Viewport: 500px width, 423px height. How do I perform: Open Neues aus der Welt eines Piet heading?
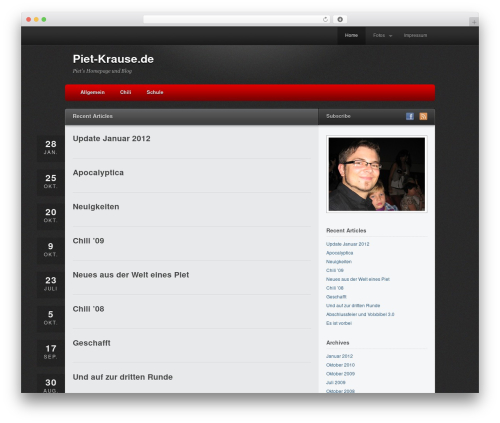(x=131, y=275)
